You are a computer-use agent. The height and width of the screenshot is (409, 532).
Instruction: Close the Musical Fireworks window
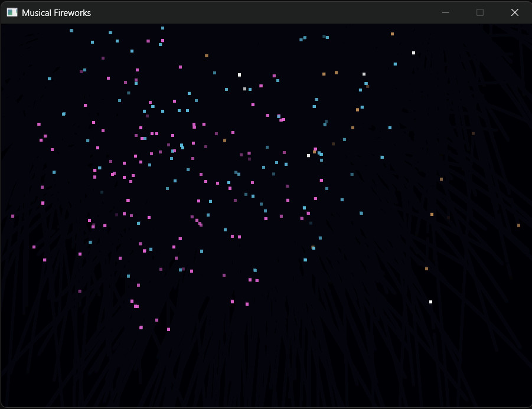tap(515, 12)
